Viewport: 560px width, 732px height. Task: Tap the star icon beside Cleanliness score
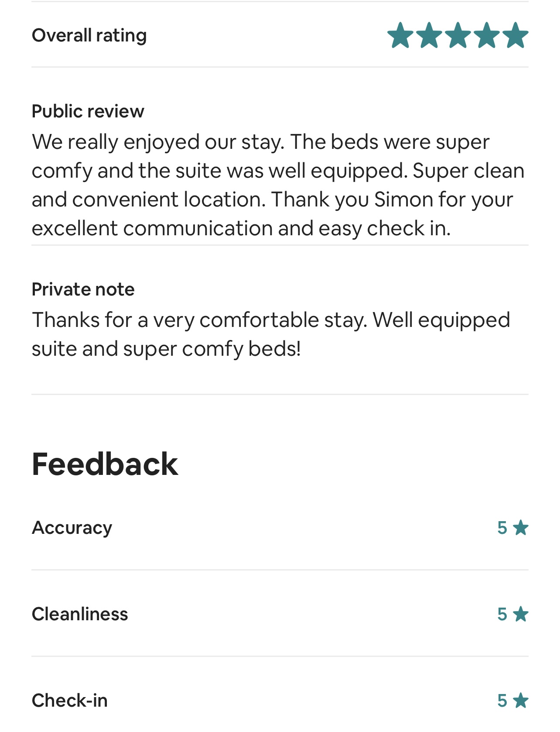(520, 614)
